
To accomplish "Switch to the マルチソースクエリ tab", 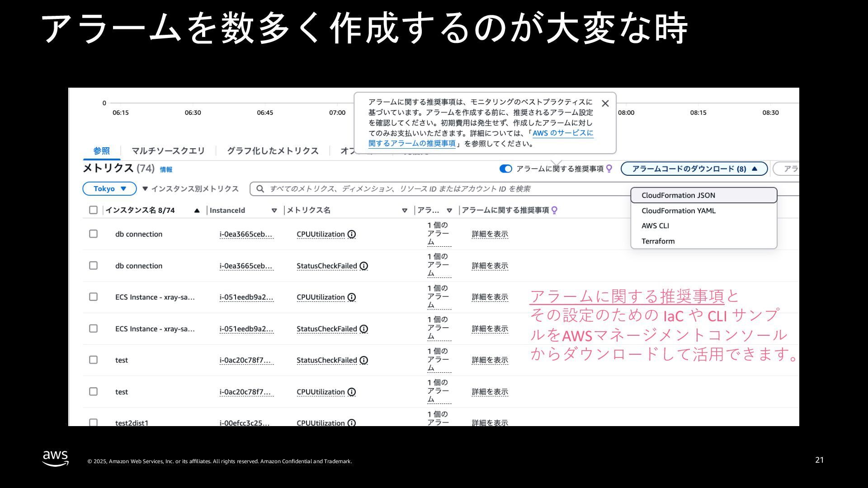I will click(x=168, y=150).
